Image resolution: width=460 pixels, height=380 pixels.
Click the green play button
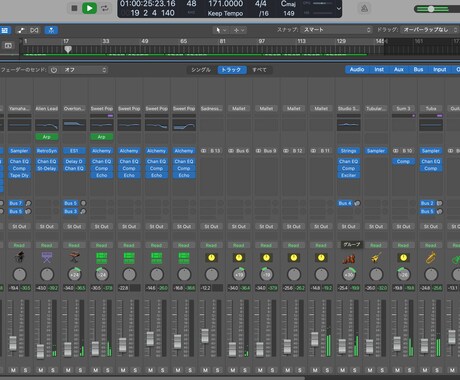89,8
